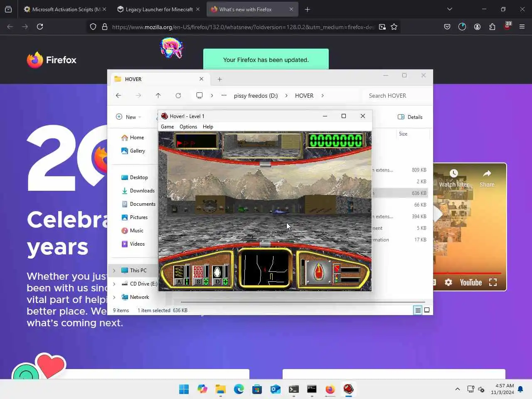This screenshot has width=532, height=399.
Task: Switch Explorer to large thumbnails view
Action: (426, 310)
